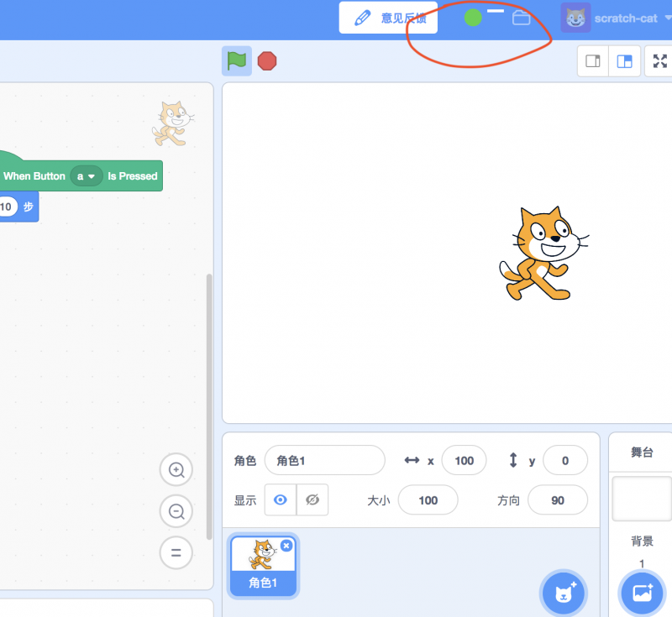This screenshot has width=672, height=617.
Task: Zoom out of the code workspace
Action: tap(176, 511)
